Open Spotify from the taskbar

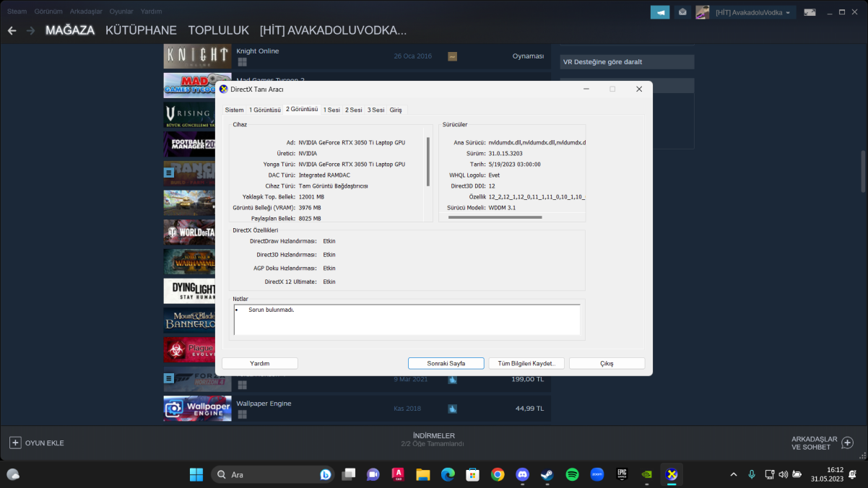[572, 474]
